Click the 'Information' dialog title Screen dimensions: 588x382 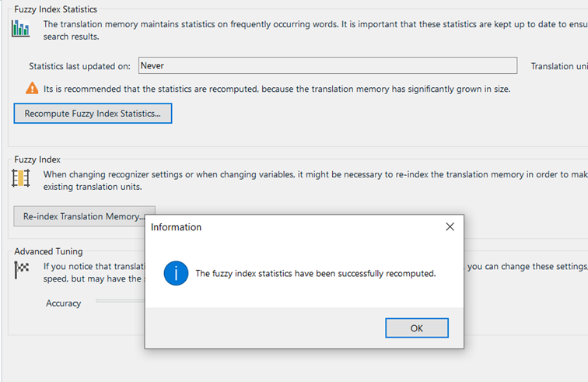pos(176,227)
